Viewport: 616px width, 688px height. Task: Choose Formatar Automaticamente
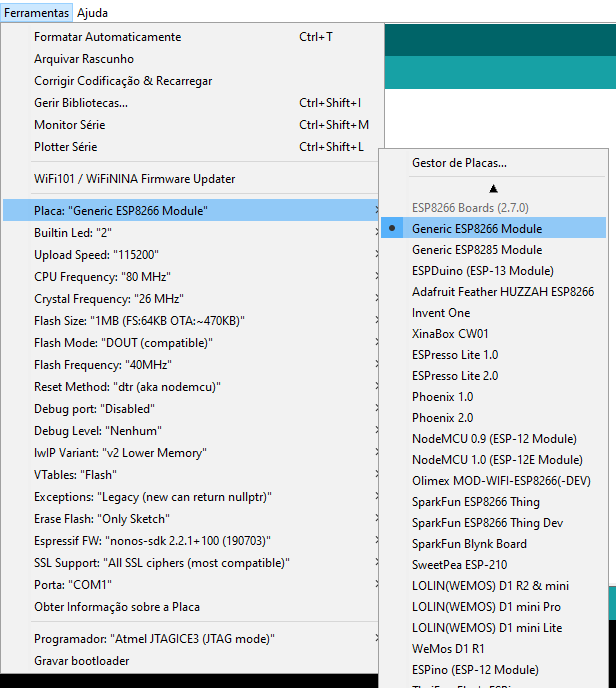191,37
